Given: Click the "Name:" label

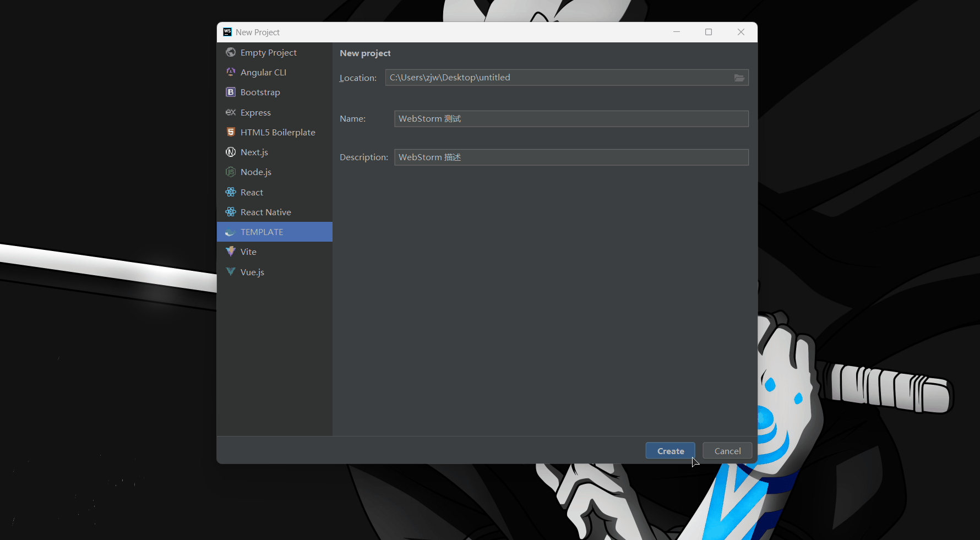Looking at the screenshot, I should coord(352,118).
